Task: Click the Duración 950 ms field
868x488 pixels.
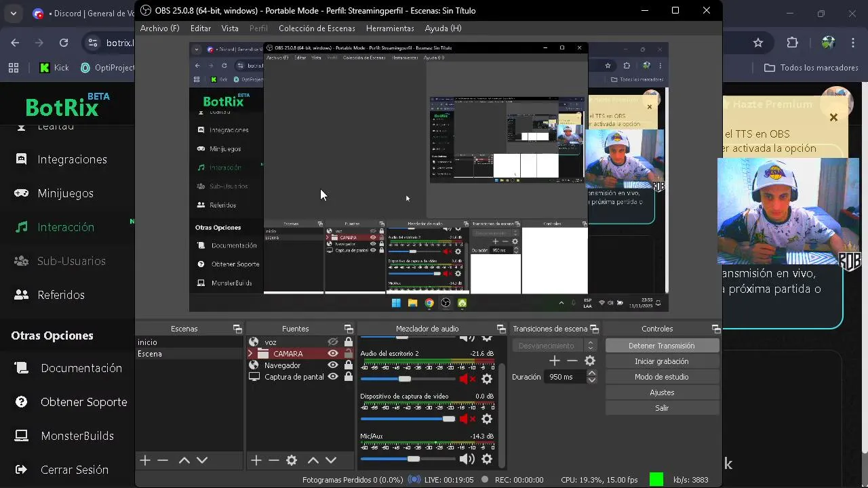Action: coord(566,377)
